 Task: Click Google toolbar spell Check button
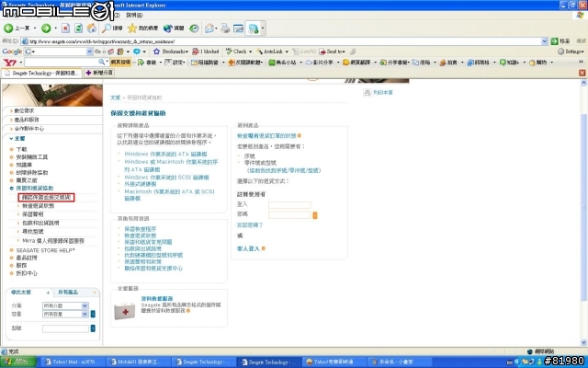coord(237,52)
